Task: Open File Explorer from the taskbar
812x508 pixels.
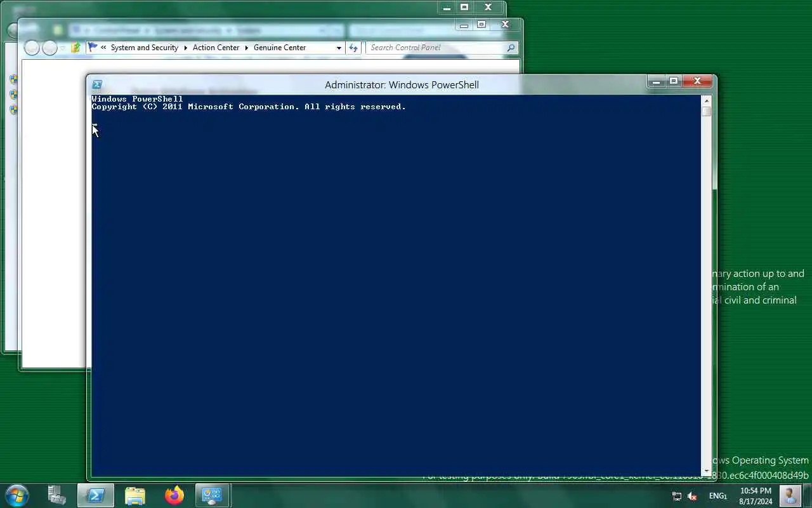Action: click(135, 495)
